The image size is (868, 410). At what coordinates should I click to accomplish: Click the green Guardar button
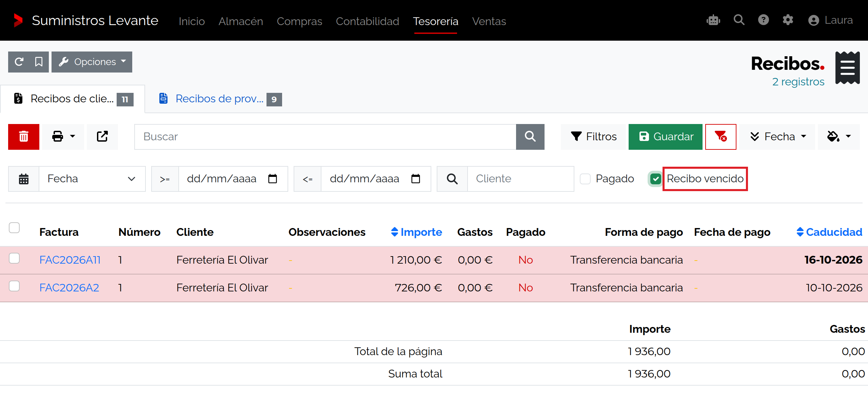coord(665,137)
